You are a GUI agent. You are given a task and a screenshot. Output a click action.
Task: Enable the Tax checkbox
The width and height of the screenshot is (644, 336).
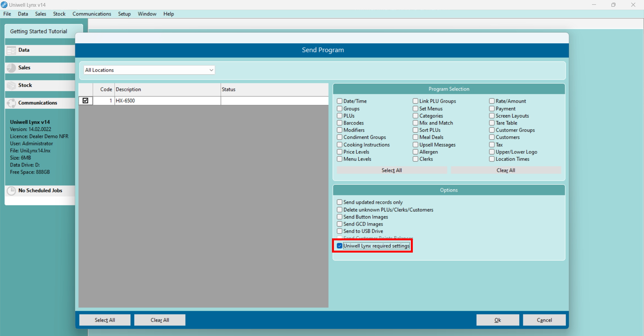(x=492, y=145)
